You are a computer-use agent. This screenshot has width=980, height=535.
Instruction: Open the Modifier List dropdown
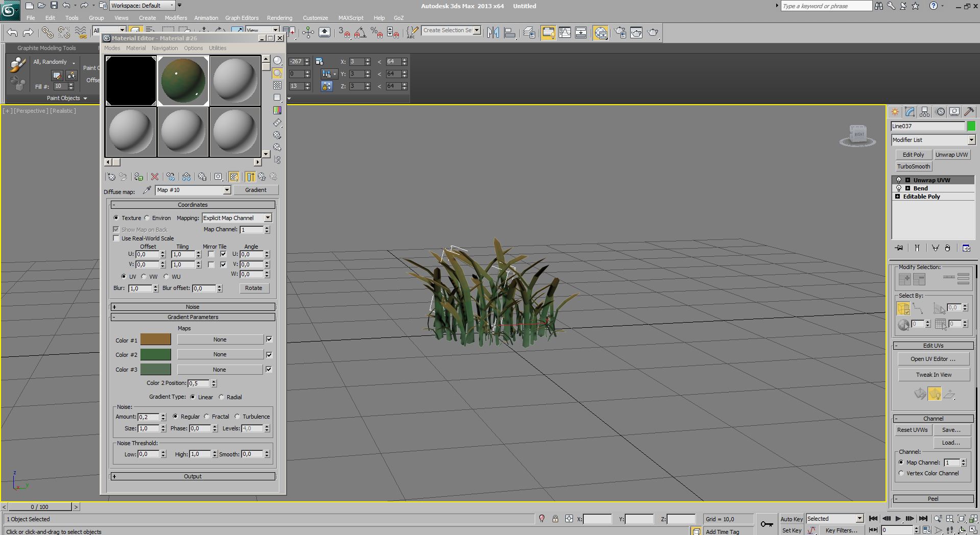coord(933,140)
